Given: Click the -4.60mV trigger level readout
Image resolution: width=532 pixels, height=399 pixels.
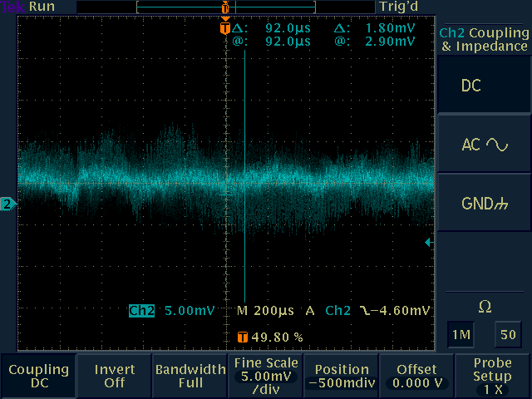Looking at the screenshot, I should (x=400, y=311).
